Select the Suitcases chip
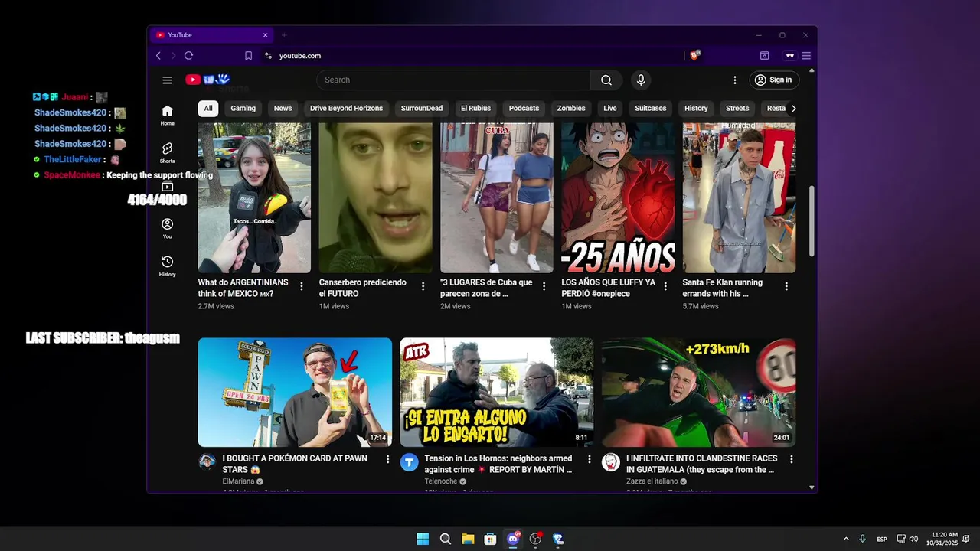 coord(650,108)
